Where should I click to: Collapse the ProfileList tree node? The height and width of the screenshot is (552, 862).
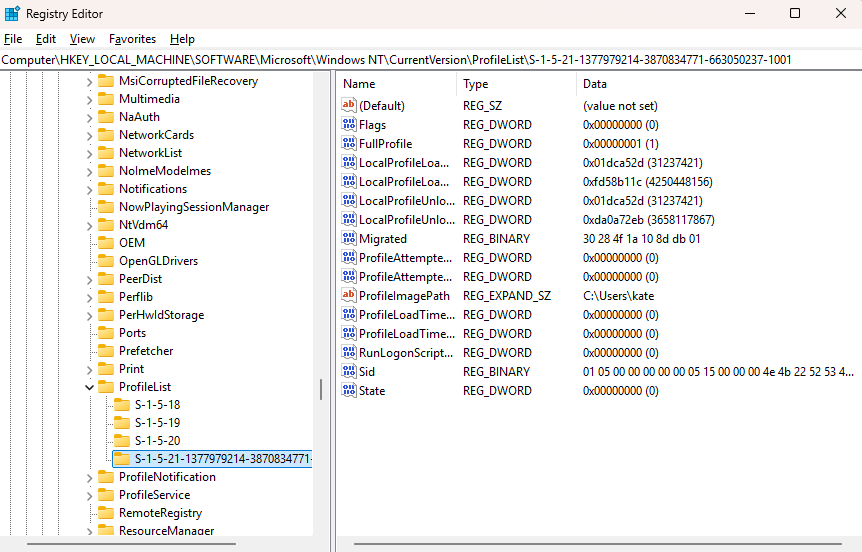pos(90,387)
